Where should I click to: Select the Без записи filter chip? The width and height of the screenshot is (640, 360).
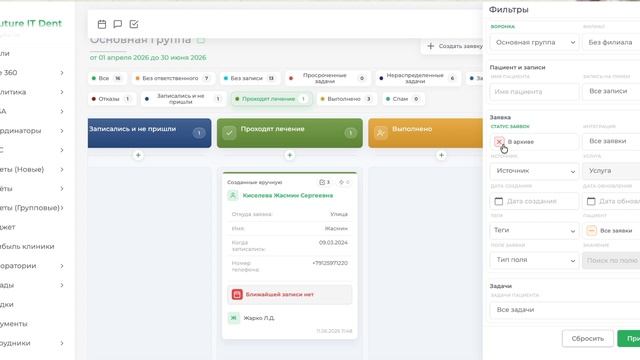pyautogui.click(x=250, y=78)
